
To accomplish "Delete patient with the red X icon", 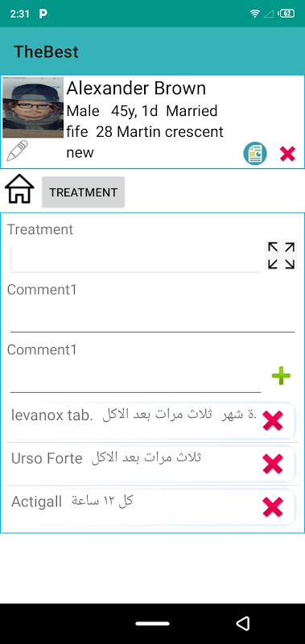I will click(x=287, y=154).
